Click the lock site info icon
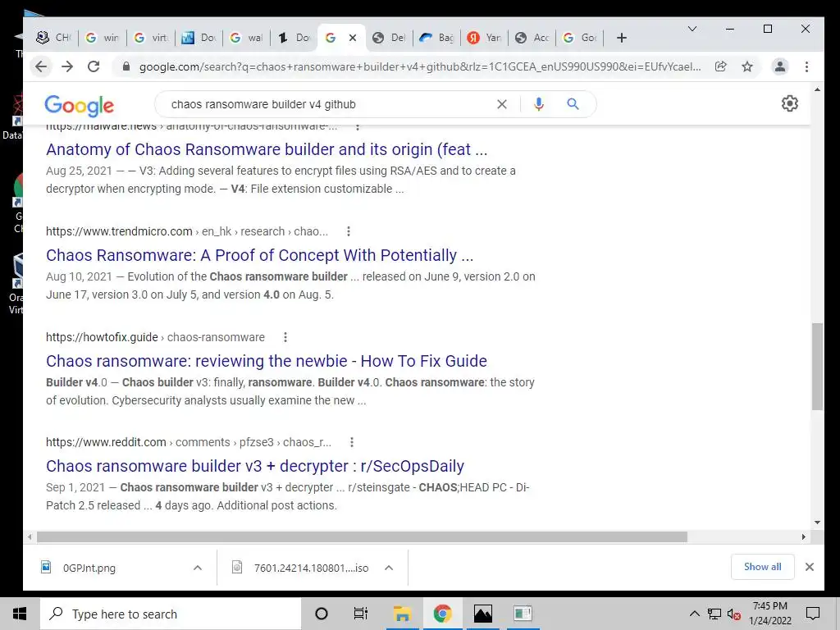The width and height of the screenshot is (840, 630). coord(126,66)
